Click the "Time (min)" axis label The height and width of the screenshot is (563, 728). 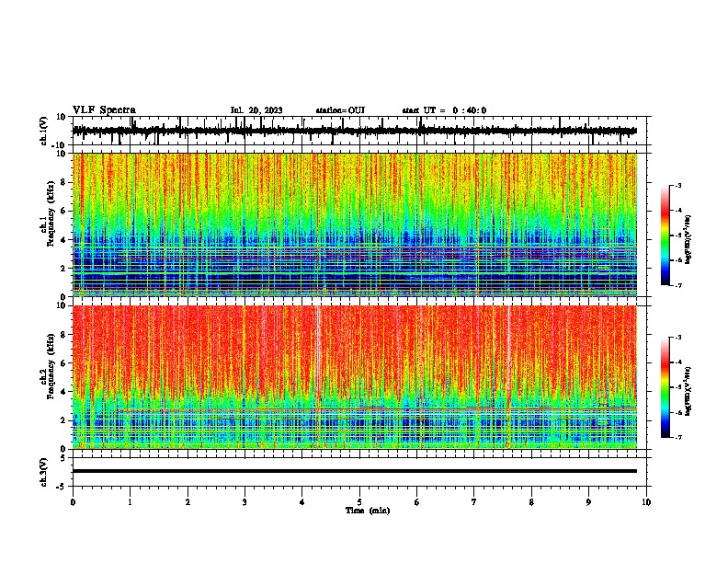368,511
